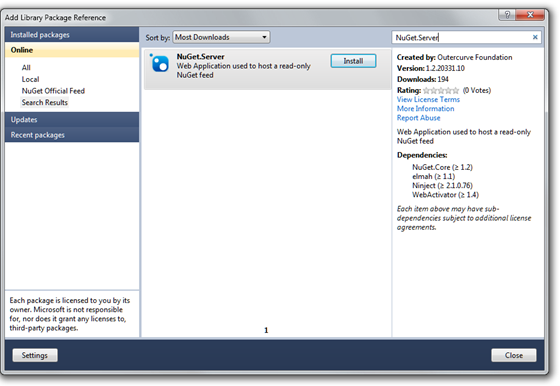
Task: Select the Search Results node
Action: tap(45, 102)
